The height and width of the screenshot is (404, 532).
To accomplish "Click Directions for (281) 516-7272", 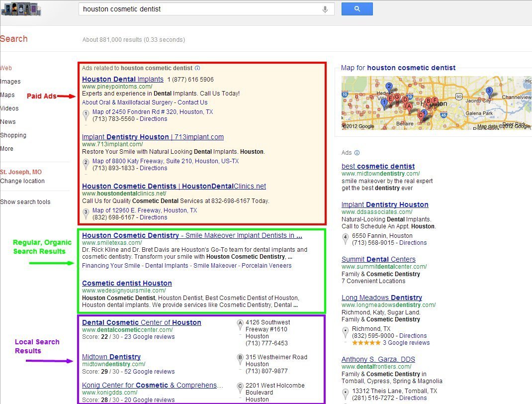I will click(x=413, y=398).
